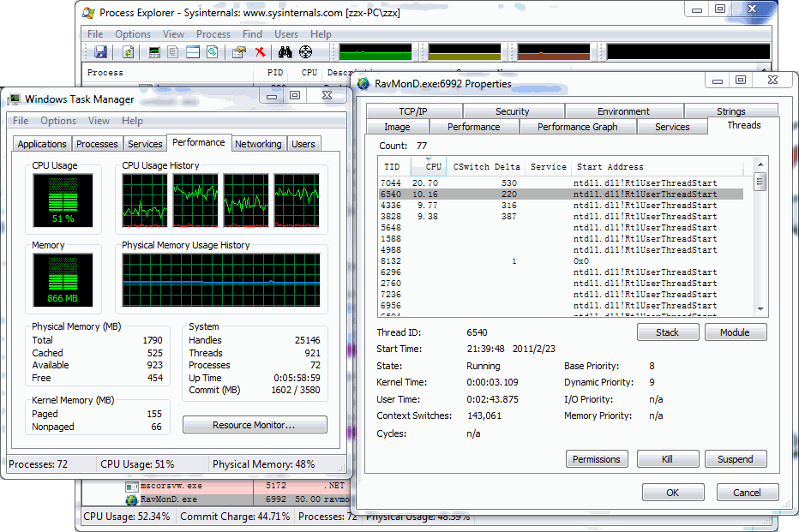Open System Information via the green graph icon

pyautogui.click(x=154, y=52)
